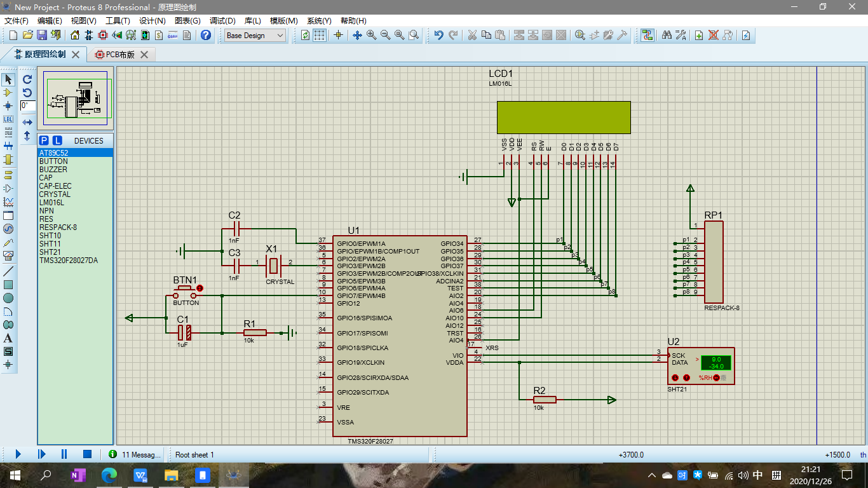Click the Save project icon

pos(41,36)
